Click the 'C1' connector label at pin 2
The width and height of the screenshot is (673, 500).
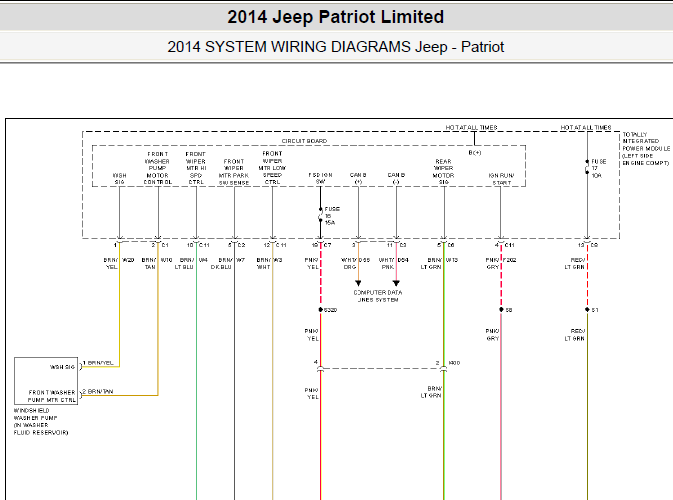[x=165, y=245]
